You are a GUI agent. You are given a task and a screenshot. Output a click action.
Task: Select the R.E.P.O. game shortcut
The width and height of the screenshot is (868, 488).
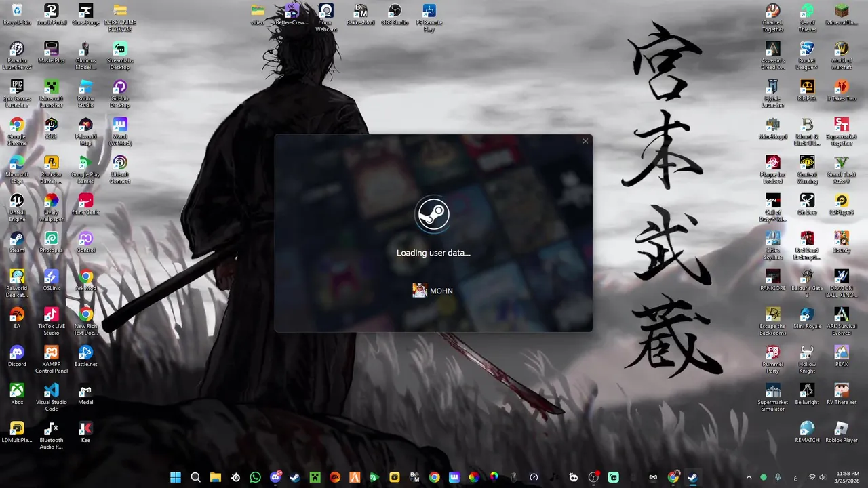[807, 91]
